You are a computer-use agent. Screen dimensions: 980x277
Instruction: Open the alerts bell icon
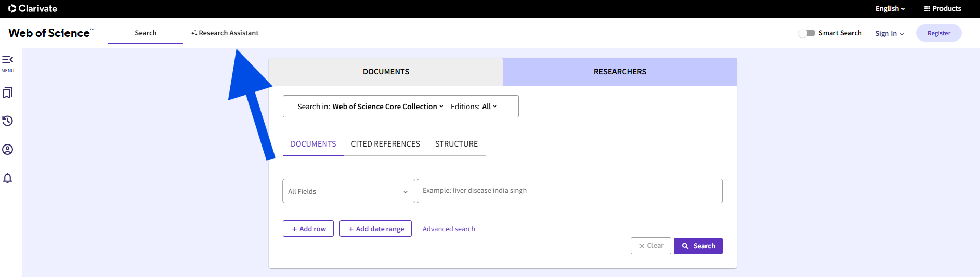click(8, 178)
